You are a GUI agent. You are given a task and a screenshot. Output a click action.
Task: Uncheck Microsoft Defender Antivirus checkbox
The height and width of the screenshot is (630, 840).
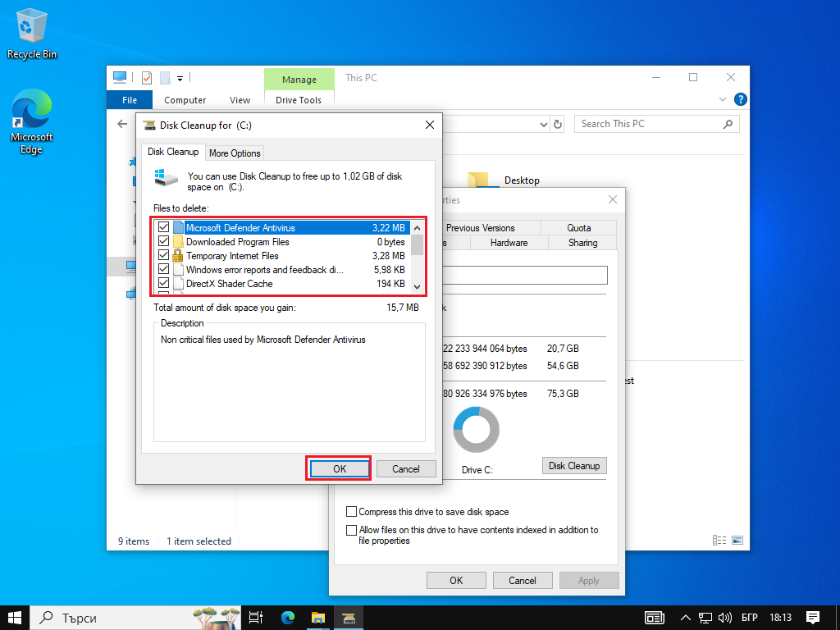tap(163, 227)
